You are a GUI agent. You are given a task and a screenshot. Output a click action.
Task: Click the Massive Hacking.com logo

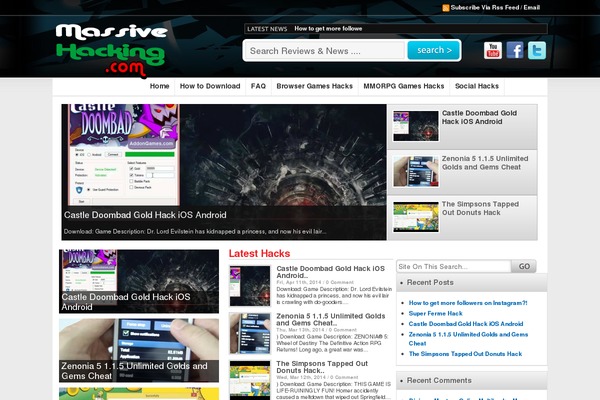(111, 50)
